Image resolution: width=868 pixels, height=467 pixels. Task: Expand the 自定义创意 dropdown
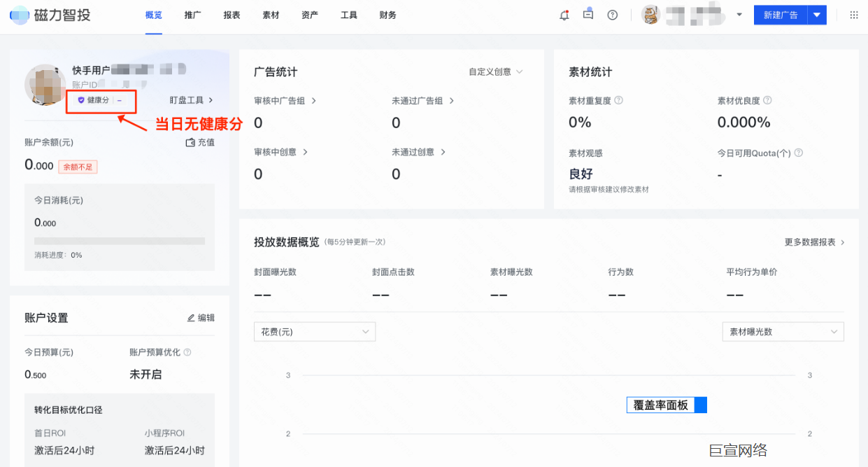(x=495, y=71)
